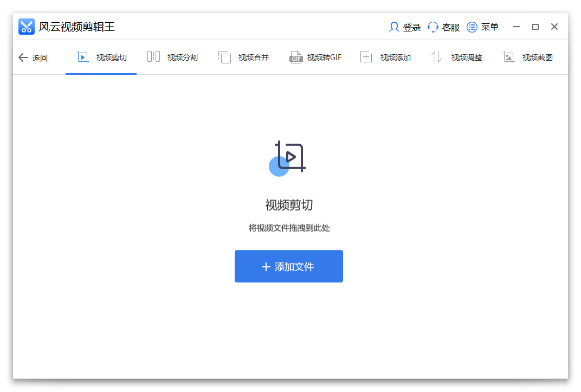Click the 视频分割 splitting icon
This screenshot has width=581, height=392.
(152, 56)
